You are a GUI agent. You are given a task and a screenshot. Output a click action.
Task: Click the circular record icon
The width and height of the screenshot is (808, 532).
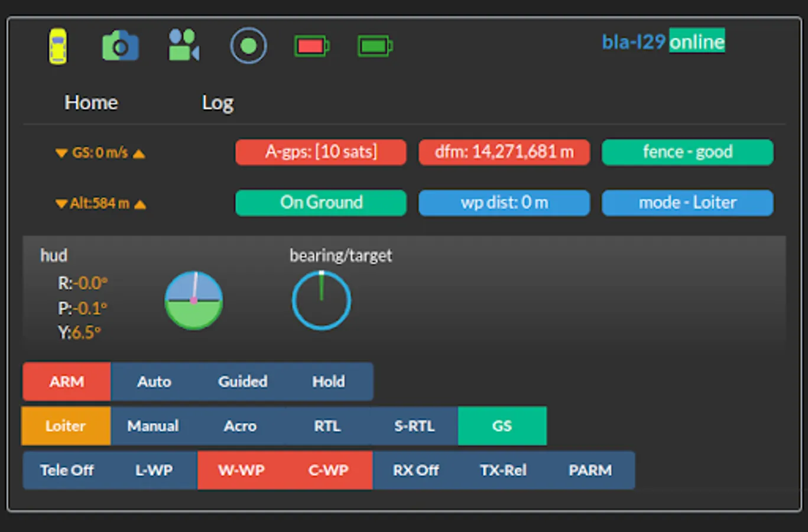[248, 46]
